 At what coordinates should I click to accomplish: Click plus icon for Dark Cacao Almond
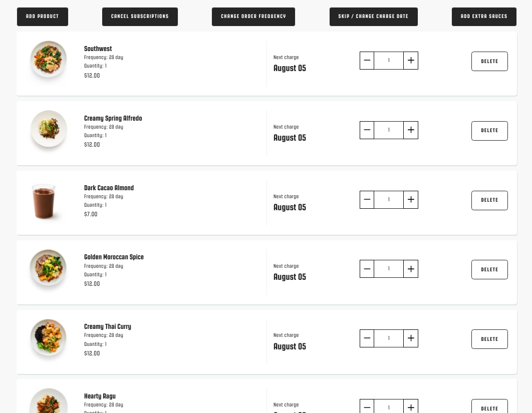(411, 199)
